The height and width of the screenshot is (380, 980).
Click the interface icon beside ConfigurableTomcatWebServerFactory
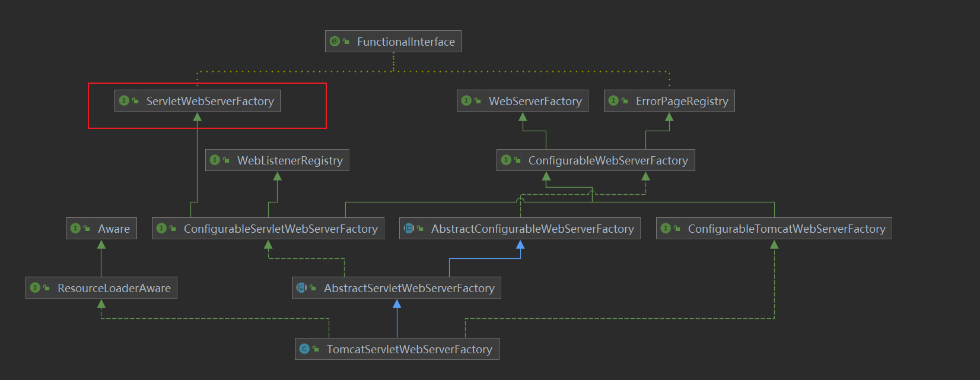(666, 229)
